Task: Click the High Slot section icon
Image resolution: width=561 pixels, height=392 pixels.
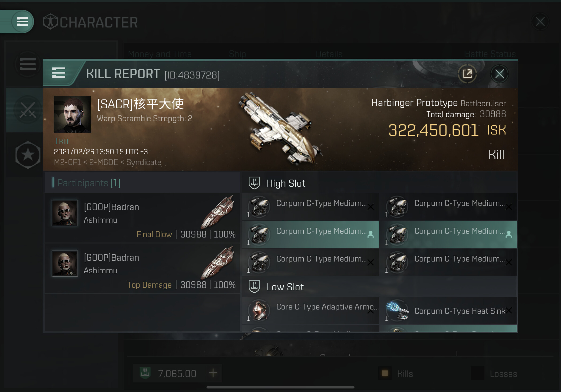Action: [254, 183]
